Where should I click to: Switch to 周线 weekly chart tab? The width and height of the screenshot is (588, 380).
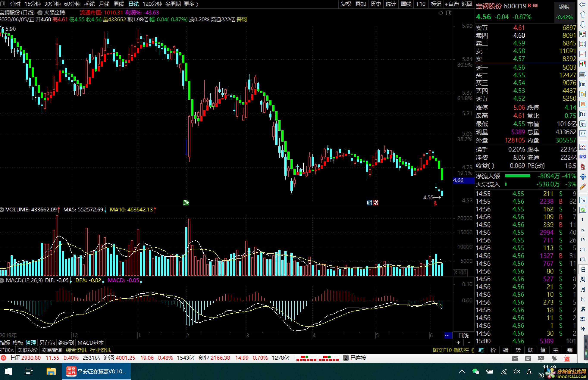coord(119,4)
